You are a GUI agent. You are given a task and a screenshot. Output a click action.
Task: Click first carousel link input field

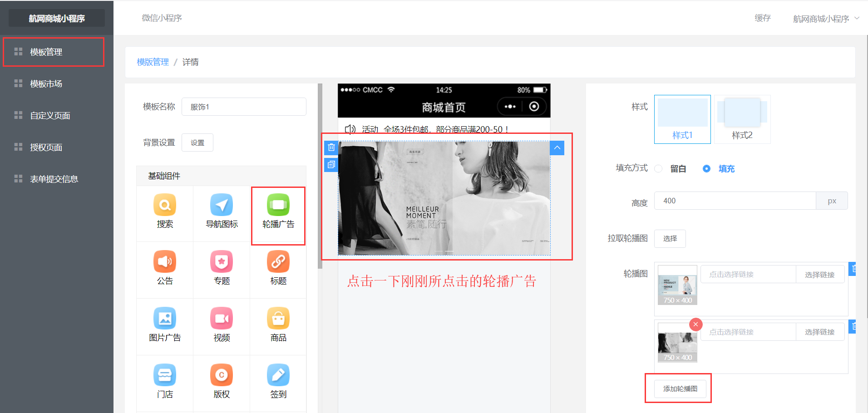[x=748, y=275]
